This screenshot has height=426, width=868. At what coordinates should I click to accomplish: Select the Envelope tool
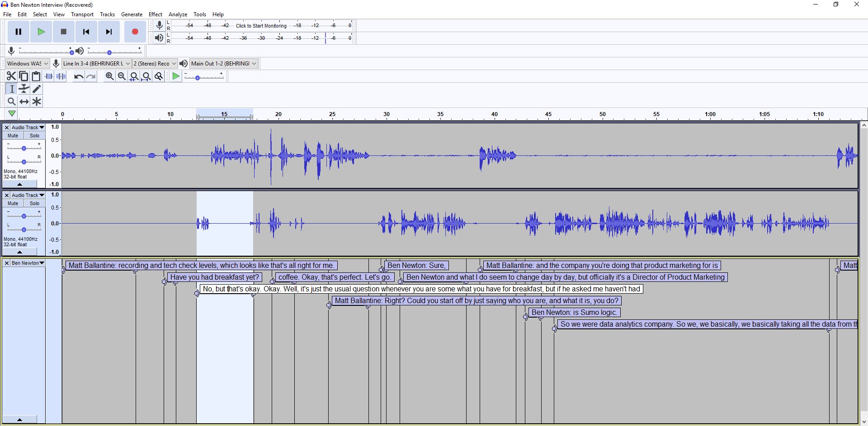tap(24, 89)
